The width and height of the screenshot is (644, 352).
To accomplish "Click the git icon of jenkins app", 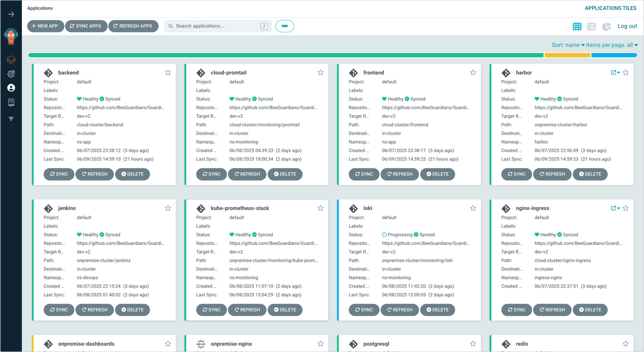I will click(x=48, y=208).
